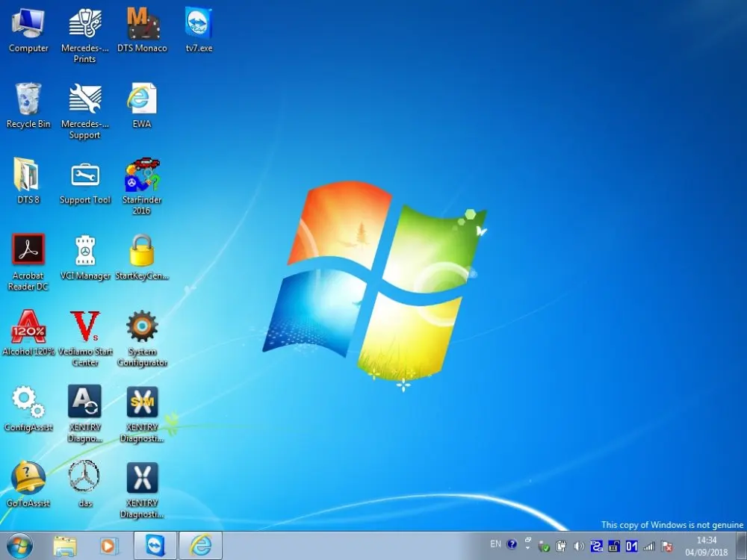The height and width of the screenshot is (560, 747).
Task: Open language bar options small arrow
Action: pos(528,547)
